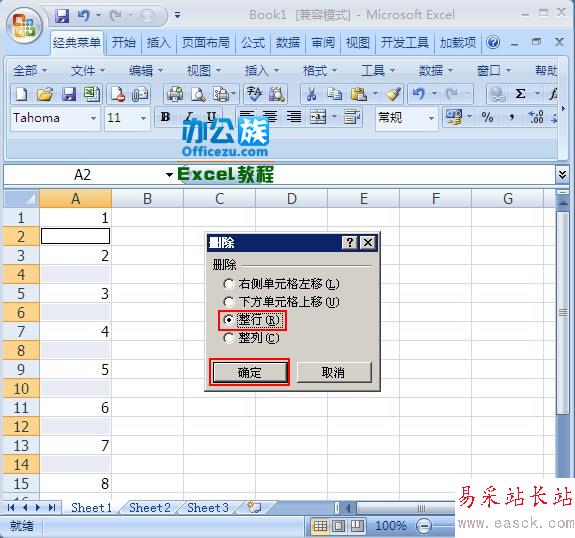Increase decimal places icon
Viewport: 575px width, 538px height.
click(535, 117)
